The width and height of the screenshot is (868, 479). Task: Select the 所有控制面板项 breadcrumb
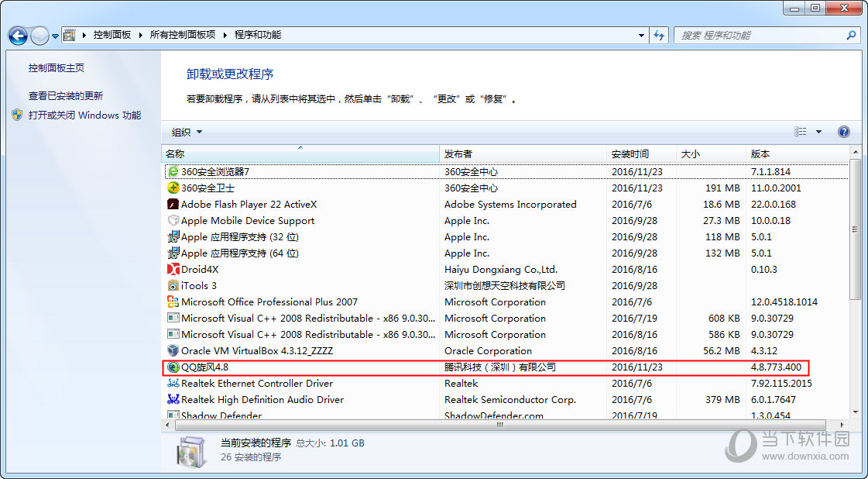click(x=183, y=35)
